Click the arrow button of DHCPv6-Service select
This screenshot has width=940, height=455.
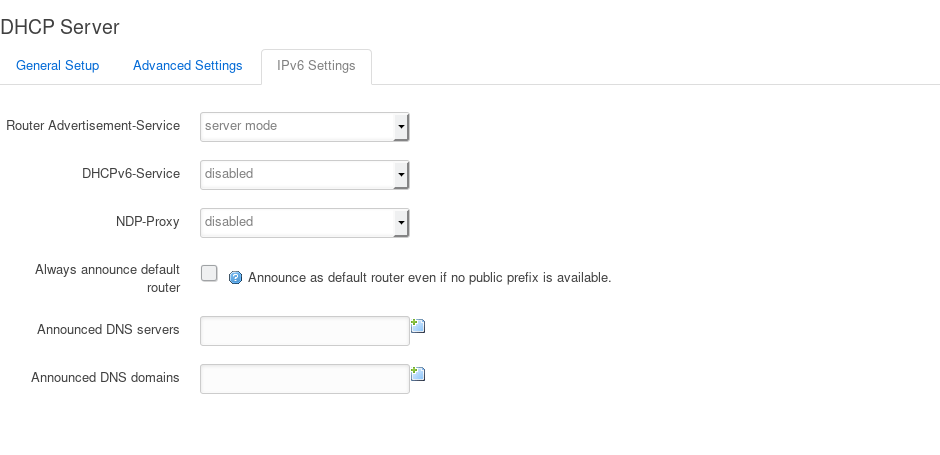pos(401,174)
